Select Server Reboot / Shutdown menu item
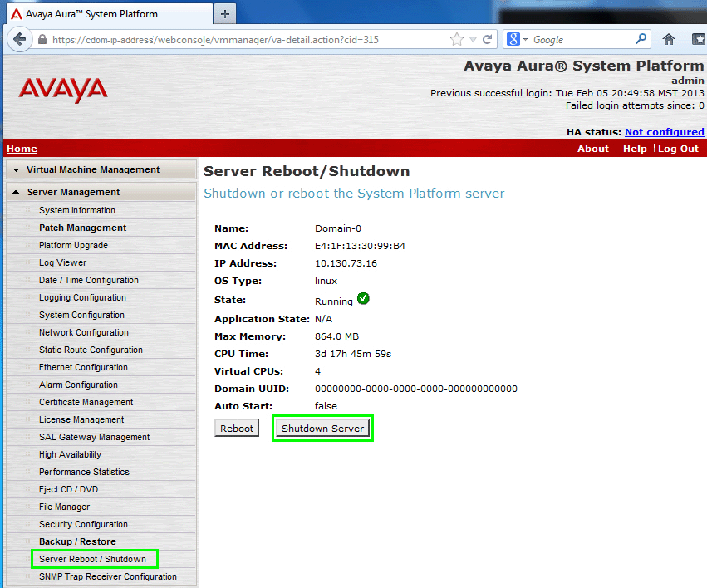 tap(93, 559)
